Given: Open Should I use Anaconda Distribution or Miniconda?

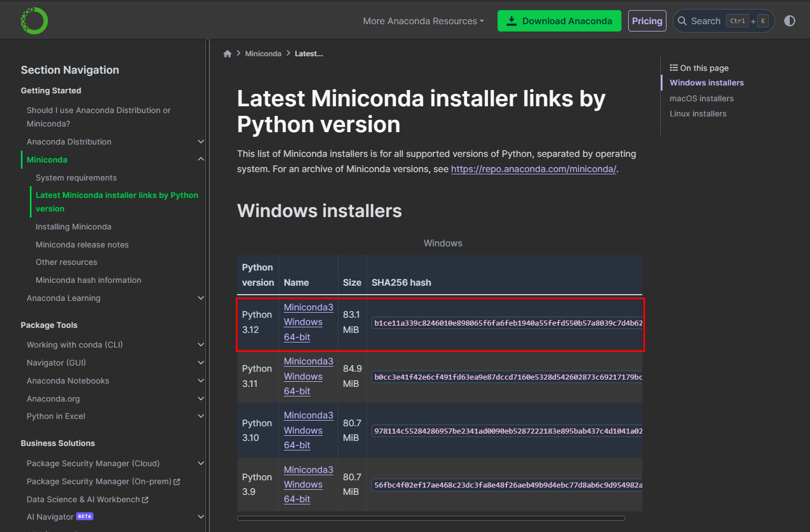Looking at the screenshot, I should [x=99, y=117].
